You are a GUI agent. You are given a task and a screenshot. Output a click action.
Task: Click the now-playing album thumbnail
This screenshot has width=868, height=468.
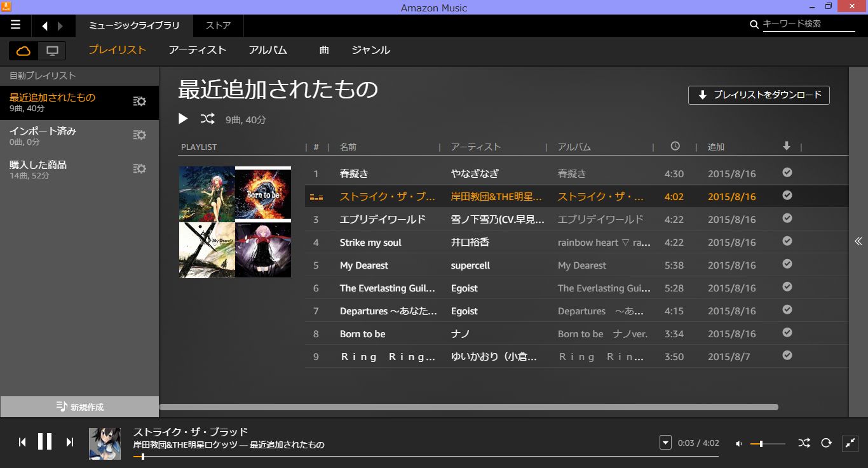[105, 443]
